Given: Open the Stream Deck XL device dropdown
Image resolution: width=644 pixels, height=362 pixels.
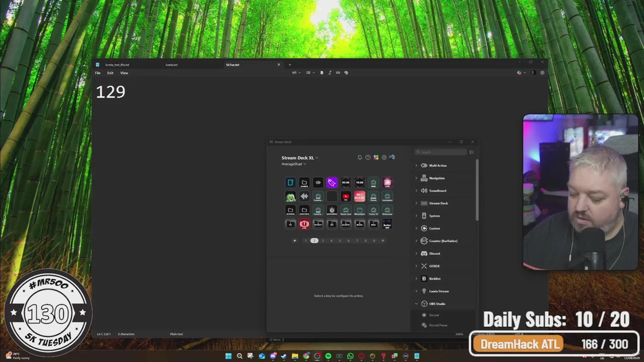Looking at the screenshot, I should 300,158.
